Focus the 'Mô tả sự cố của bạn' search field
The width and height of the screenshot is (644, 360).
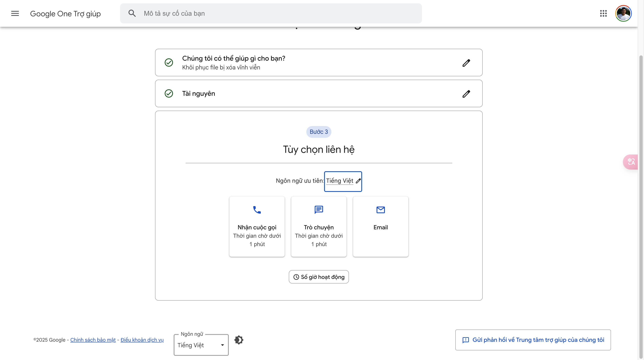coord(271,14)
